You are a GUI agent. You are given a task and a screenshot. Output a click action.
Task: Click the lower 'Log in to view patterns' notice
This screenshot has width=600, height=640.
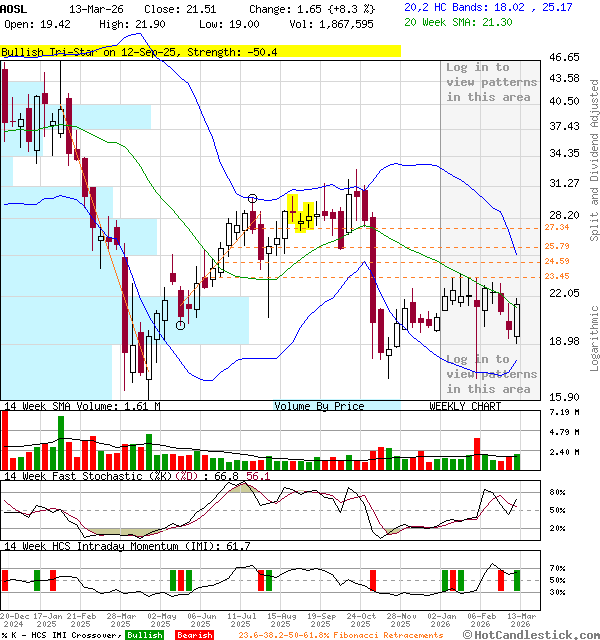pyautogui.click(x=488, y=374)
